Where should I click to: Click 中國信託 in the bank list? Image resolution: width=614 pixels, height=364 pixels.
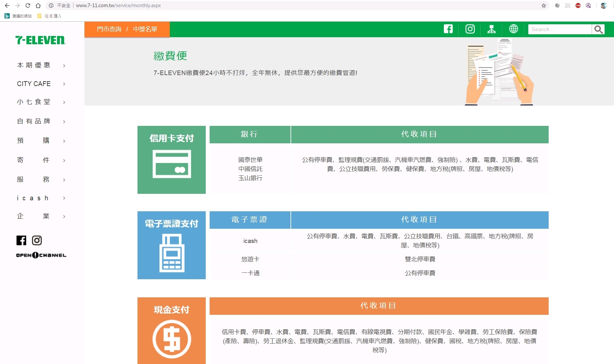(x=250, y=169)
